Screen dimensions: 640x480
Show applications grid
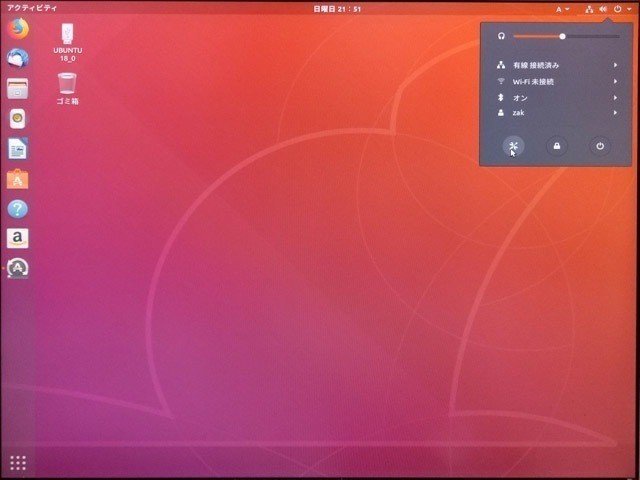(x=18, y=463)
